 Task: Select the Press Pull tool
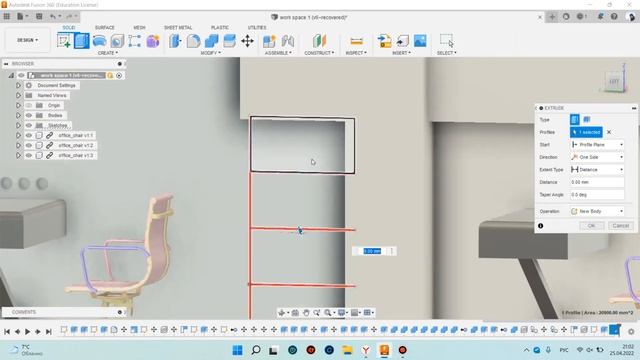(176, 41)
